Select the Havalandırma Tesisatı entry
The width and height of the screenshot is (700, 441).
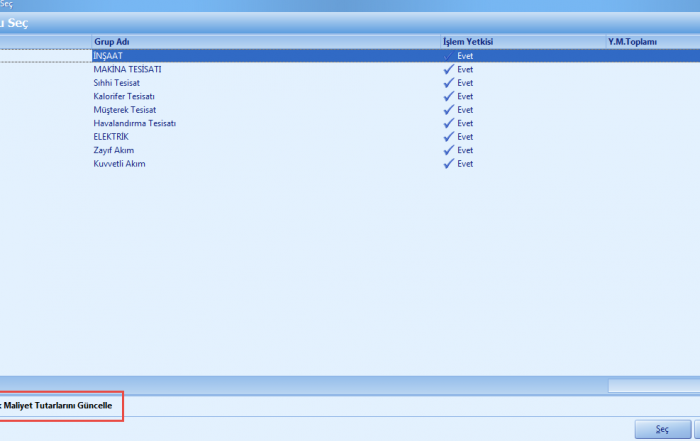pyautogui.click(x=134, y=123)
